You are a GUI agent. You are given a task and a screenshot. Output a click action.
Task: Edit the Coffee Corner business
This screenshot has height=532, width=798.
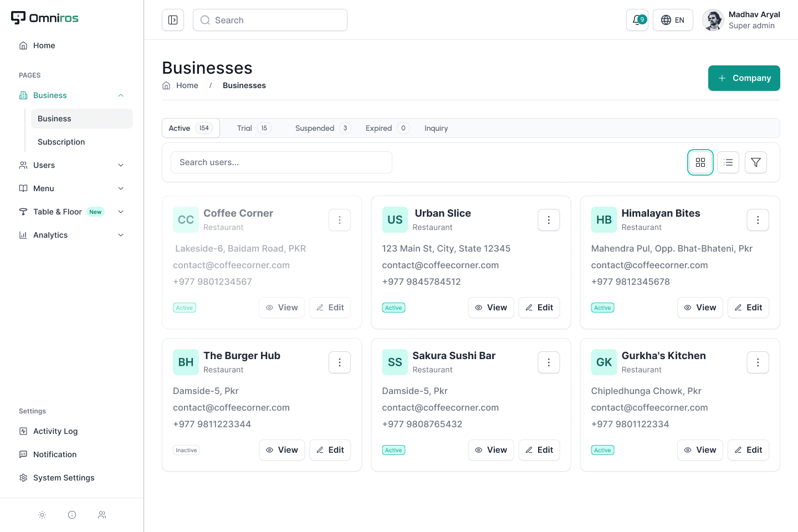[x=330, y=308]
